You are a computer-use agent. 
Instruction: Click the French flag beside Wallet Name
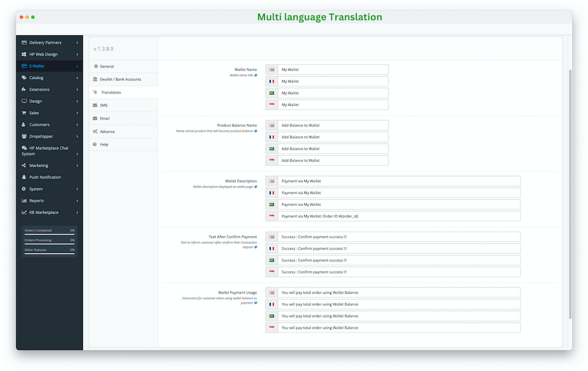click(x=271, y=81)
